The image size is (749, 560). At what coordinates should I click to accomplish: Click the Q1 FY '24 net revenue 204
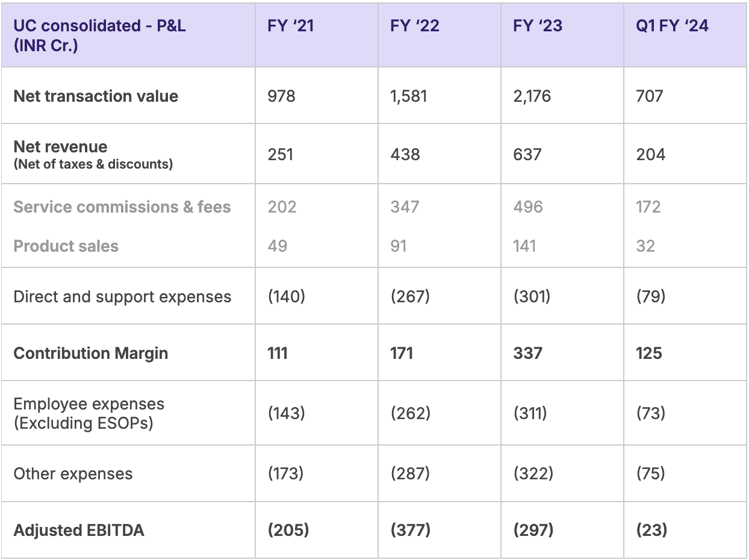(651, 155)
